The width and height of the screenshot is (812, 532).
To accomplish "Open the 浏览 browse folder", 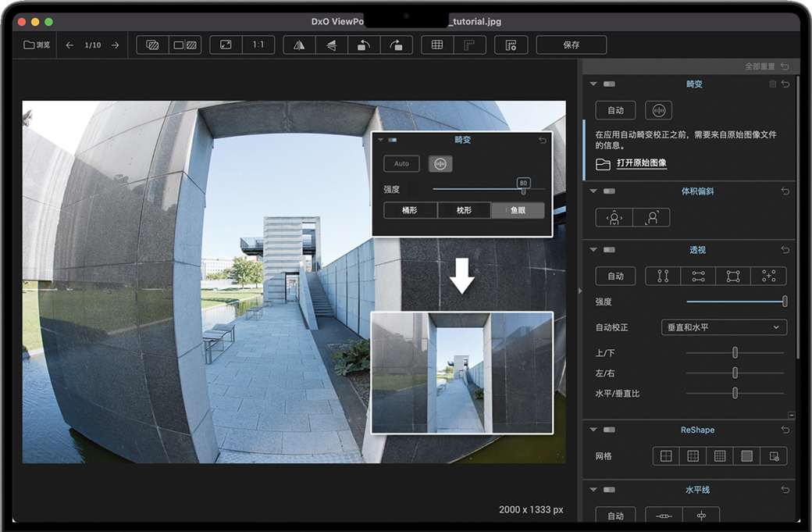I will [37, 45].
